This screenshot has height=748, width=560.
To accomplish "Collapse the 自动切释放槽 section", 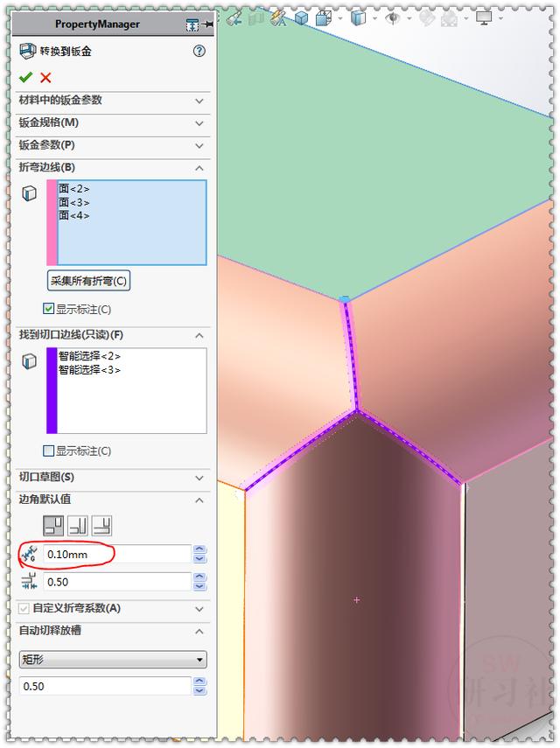I will (199, 631).
